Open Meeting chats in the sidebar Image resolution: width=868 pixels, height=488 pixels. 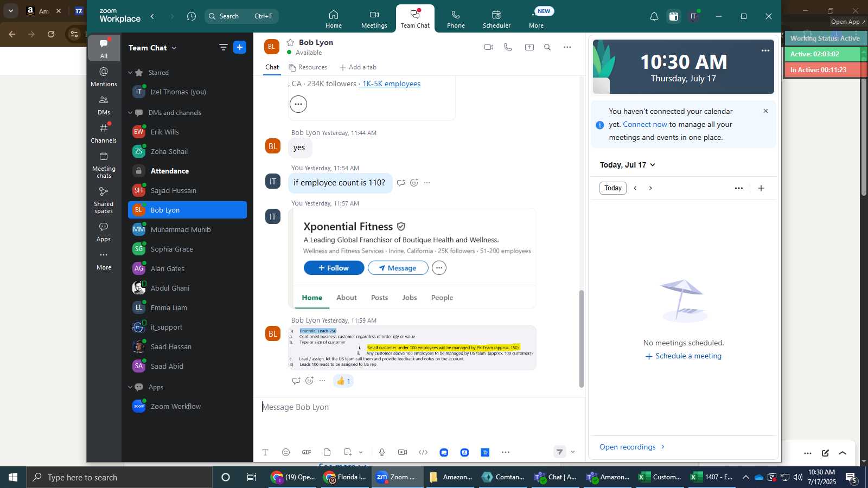coord(104,165)
